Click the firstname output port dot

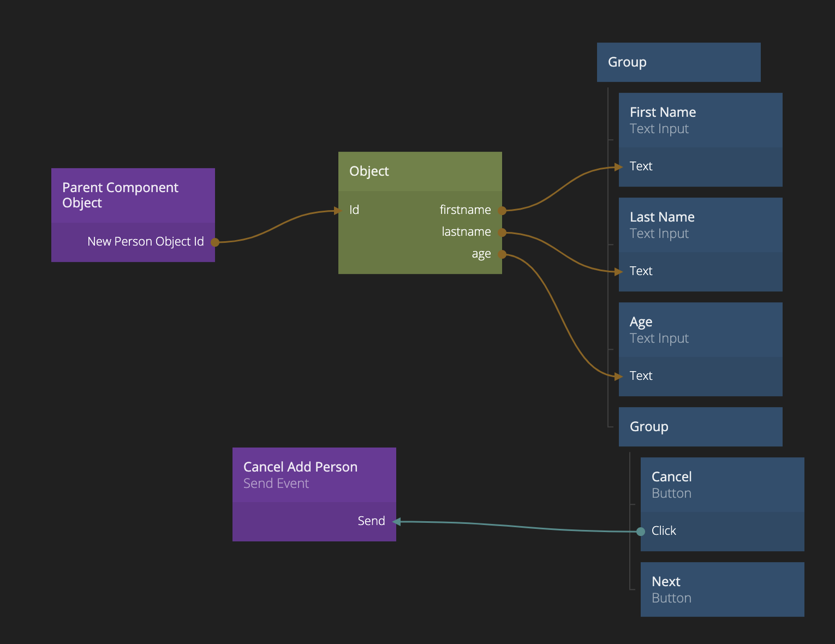pos(502,210)
